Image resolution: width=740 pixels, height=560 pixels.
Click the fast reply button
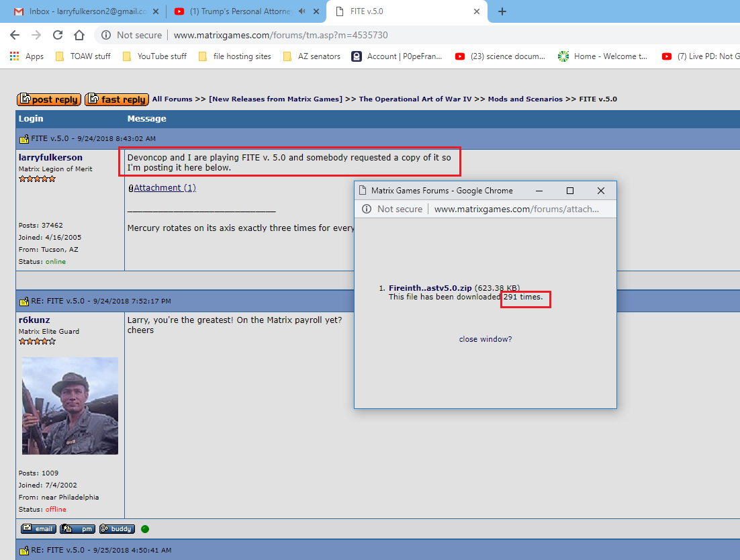pyautogui.click(x=117, y=99)
